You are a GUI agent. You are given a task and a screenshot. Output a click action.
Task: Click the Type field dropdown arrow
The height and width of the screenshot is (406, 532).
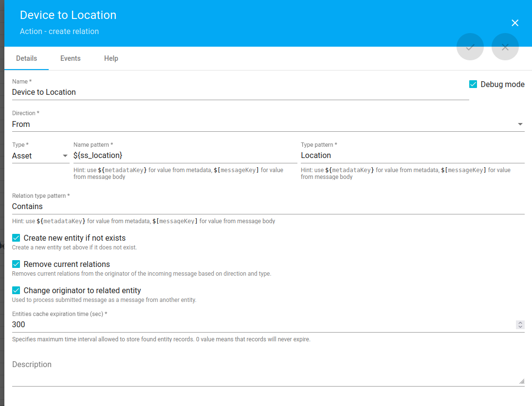tap(65, 156)
